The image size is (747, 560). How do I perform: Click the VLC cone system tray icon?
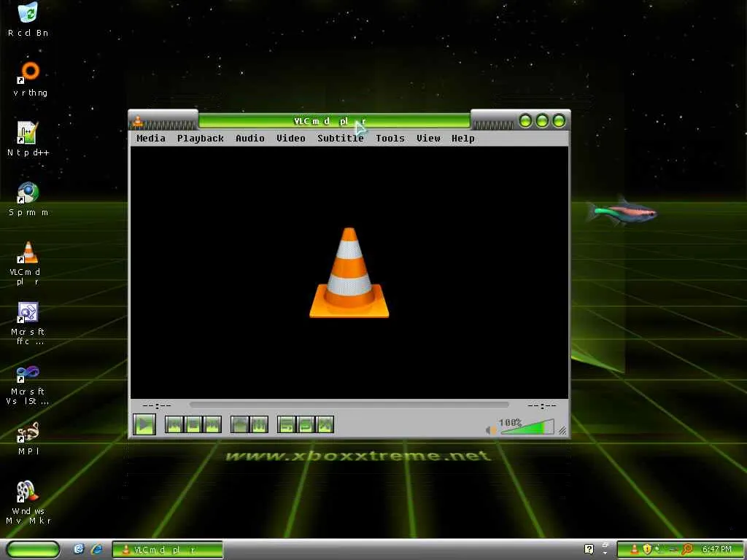[x=634, y=550]
